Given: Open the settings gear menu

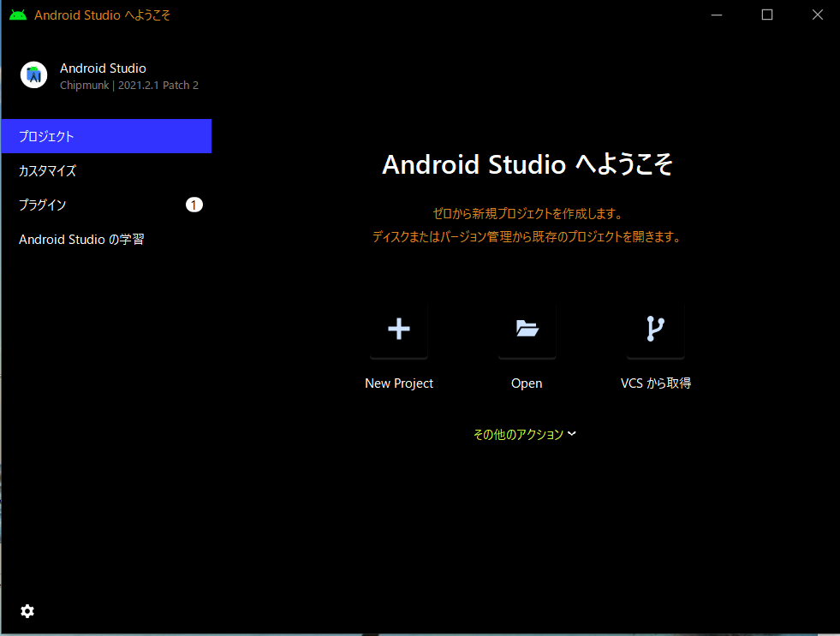Looking at the screenshot, I should point(27,611).
